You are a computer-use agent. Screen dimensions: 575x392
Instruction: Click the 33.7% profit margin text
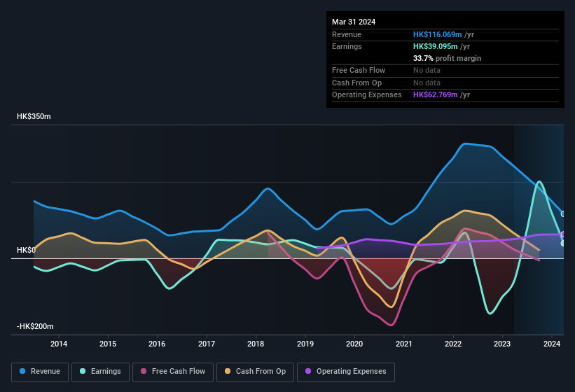pyautogui.click(x=447, y=58)
